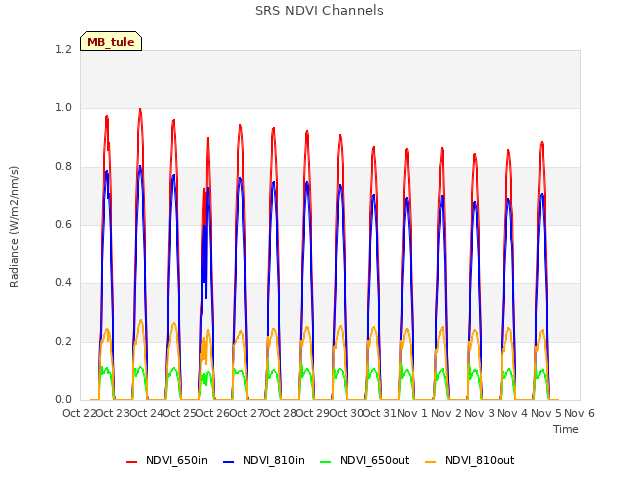Click the Oct 22 date tick
640x480 pixels.
coord(79,413)
